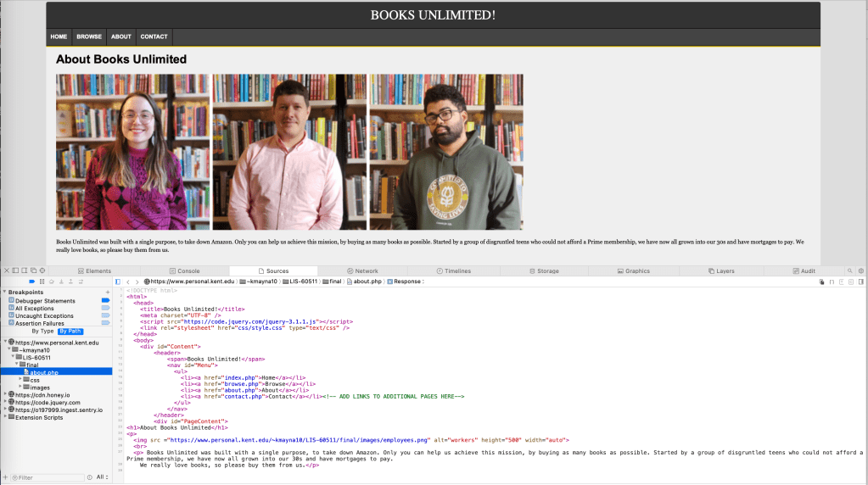Go back using the navigation arrow
Image resolution: width=868 pixels, height=485 pixels.
click(x=127, y=281)
